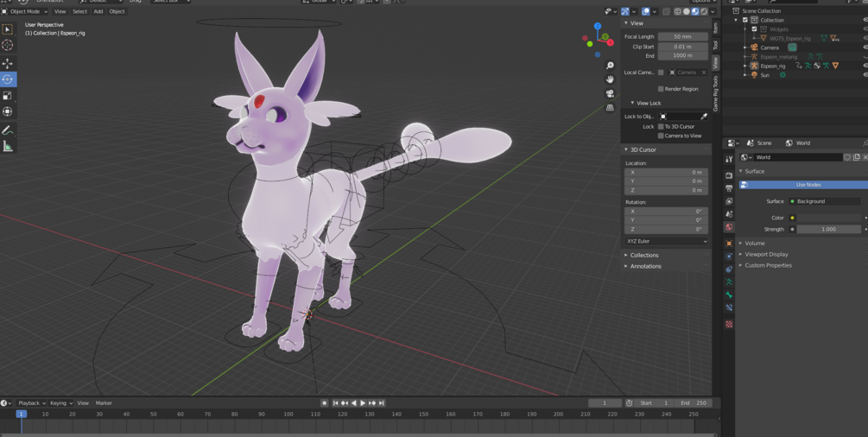Image resolution: width=868 pixels, height=437 pixels.
Task: Select the Transform tool
Action: click(7, 111)
